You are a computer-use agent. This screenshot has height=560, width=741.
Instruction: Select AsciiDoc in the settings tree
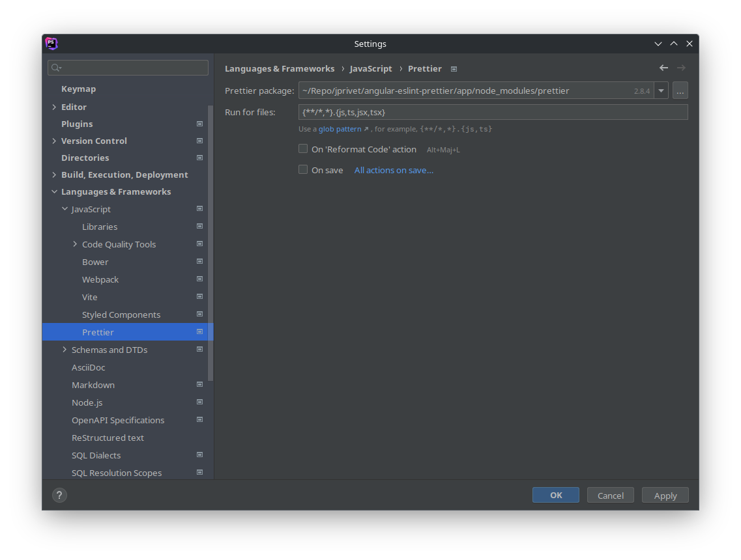(x=89, y=367)
